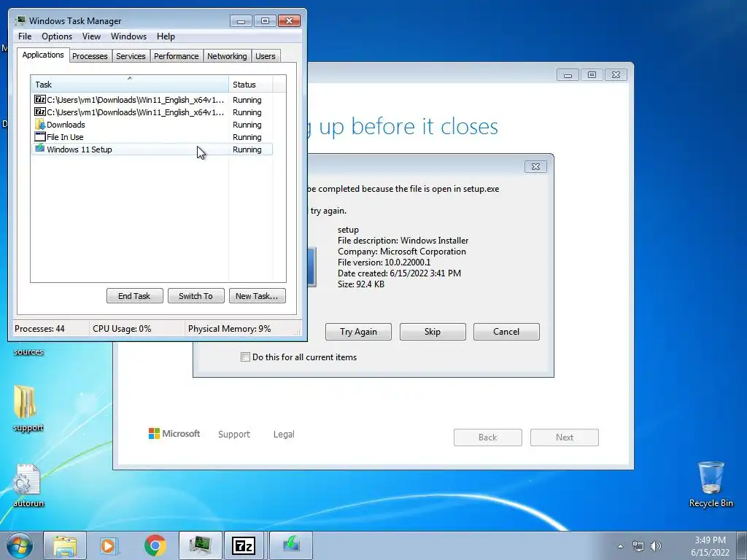Open Google Chrome from the taskbar
Screen dimensions: 747x560
point(155,545)
